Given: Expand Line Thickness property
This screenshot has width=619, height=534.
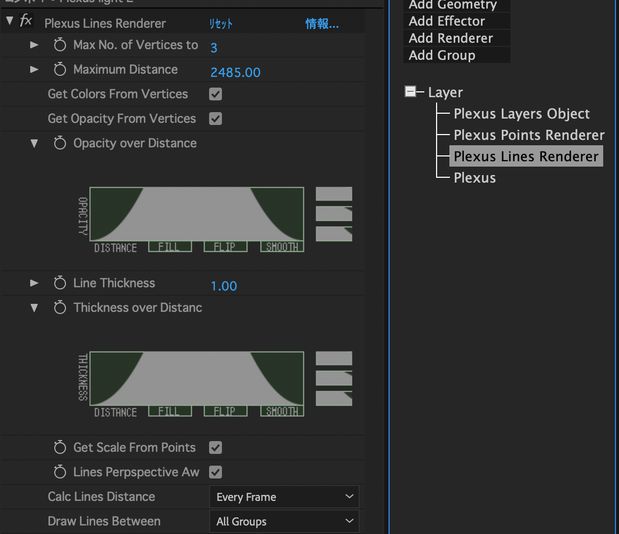Looking at the screenshot, I should [34, 283].
